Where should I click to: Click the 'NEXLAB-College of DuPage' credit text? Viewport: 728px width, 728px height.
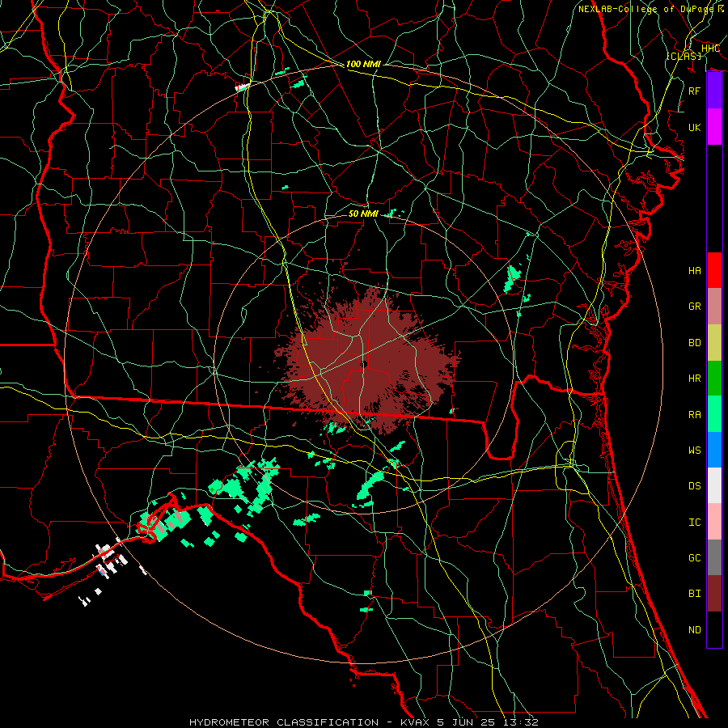point(647,9)
